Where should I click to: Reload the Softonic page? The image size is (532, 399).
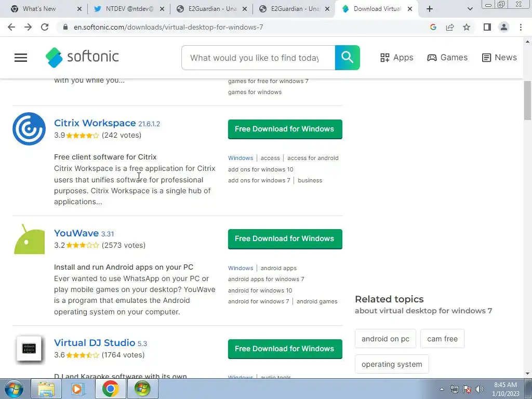[45, 27]
